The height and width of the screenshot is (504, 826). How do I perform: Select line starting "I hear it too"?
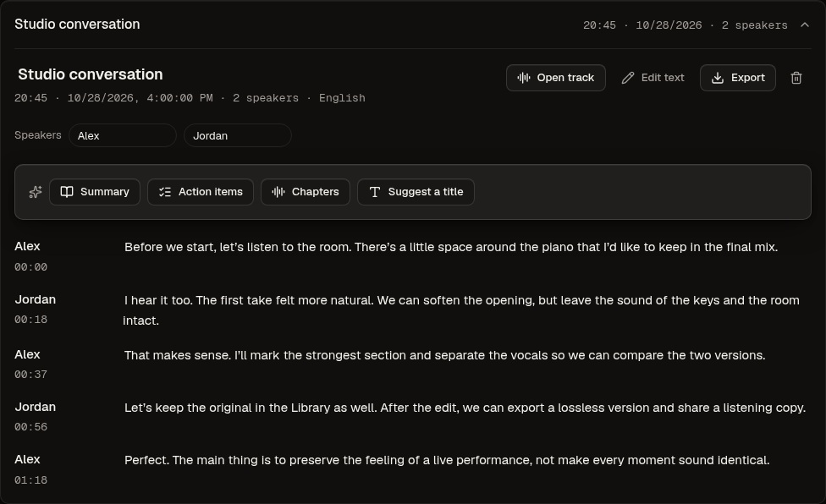461,310
